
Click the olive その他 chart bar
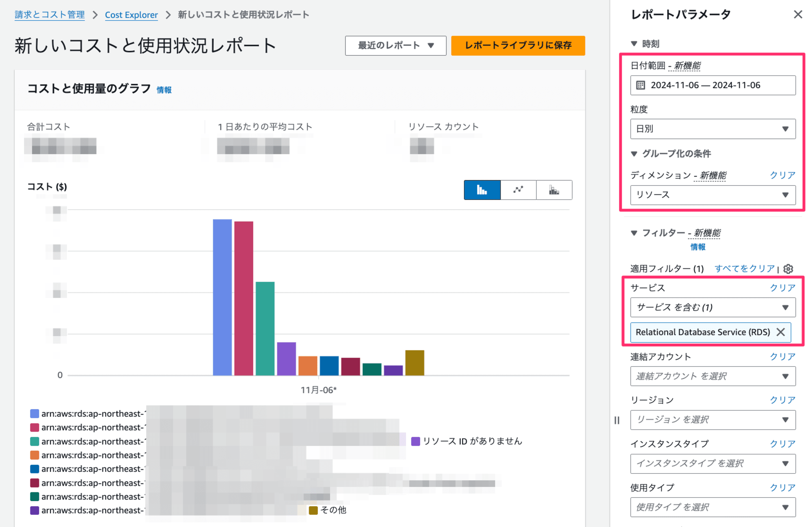415,363
